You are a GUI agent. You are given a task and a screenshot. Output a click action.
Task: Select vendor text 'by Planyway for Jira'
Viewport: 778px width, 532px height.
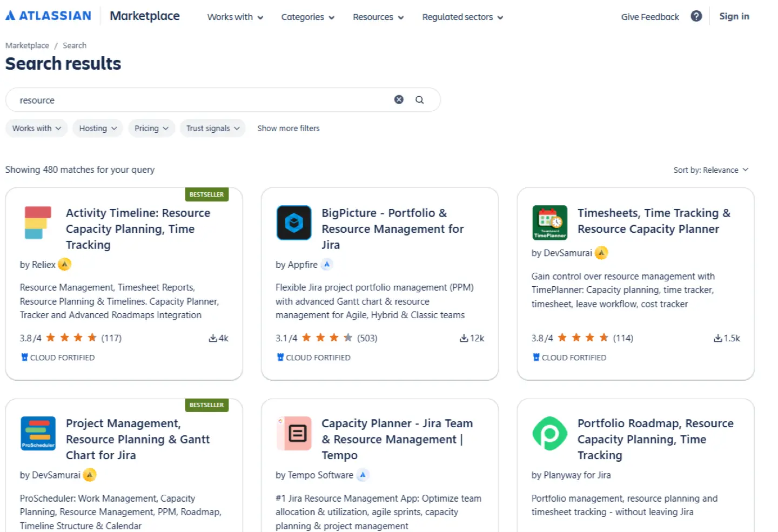coord(571,475)
